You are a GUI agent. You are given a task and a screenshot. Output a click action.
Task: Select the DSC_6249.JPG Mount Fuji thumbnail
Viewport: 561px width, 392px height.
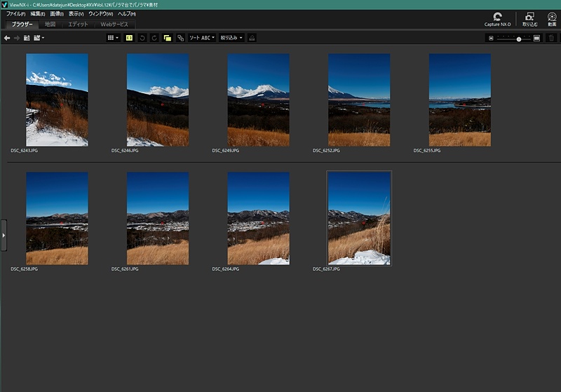tap(258, 100)
